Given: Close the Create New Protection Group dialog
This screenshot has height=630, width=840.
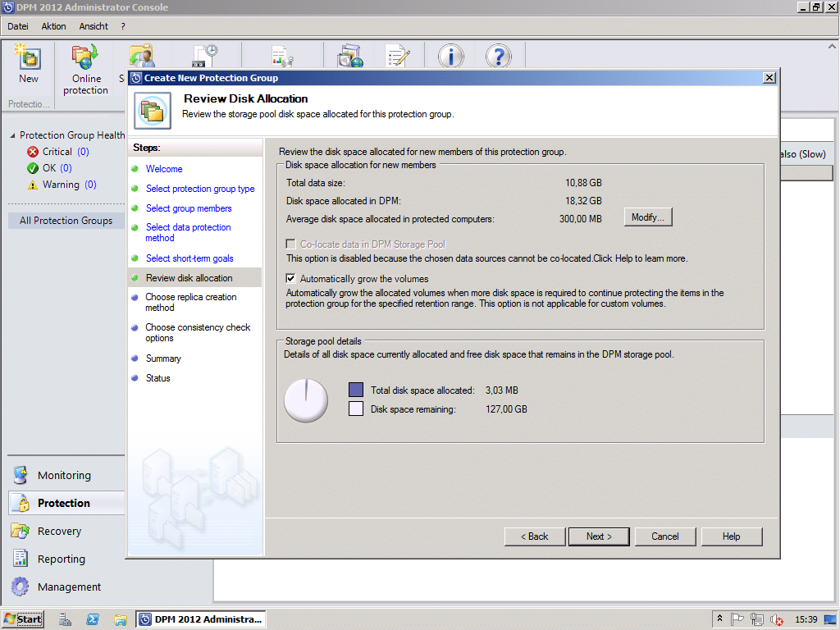Looking at the screenshot, I should tap(769, 78).
